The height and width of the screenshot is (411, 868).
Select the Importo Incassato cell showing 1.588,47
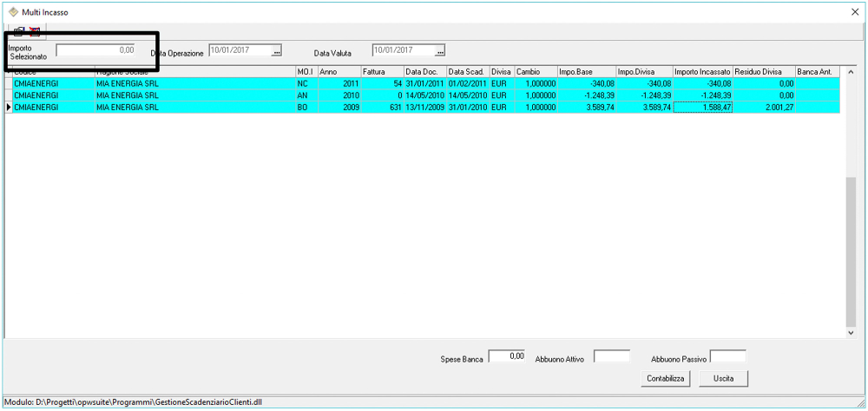point(702,108)
